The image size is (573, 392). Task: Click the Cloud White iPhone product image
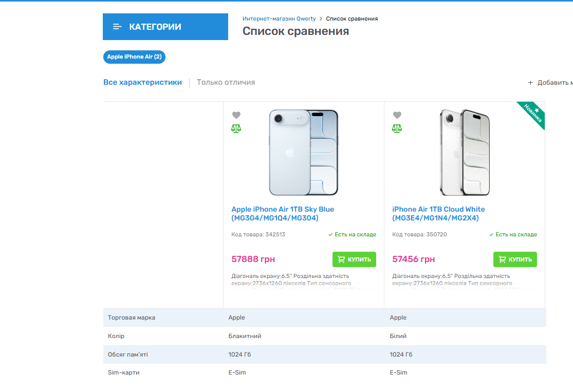point(465,153)
